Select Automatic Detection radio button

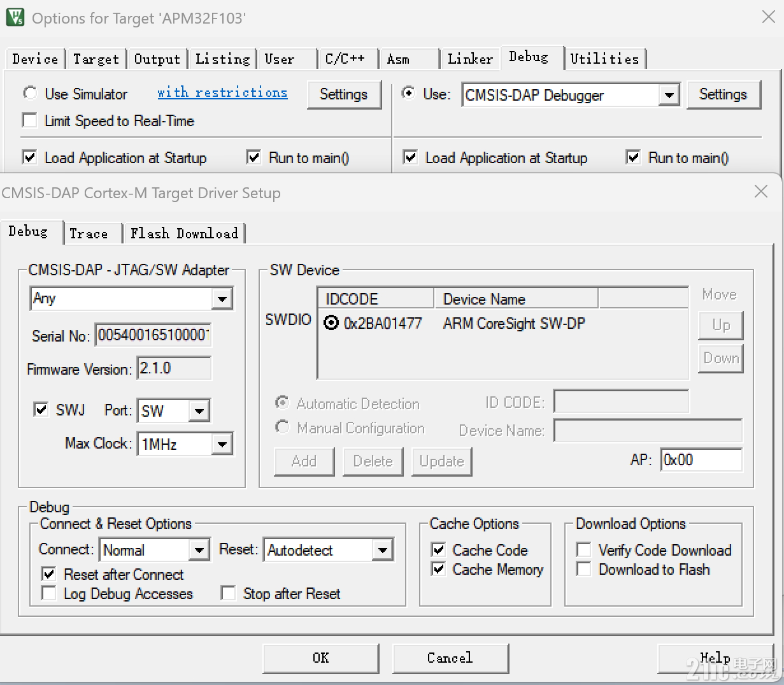(x=282, y=403)
